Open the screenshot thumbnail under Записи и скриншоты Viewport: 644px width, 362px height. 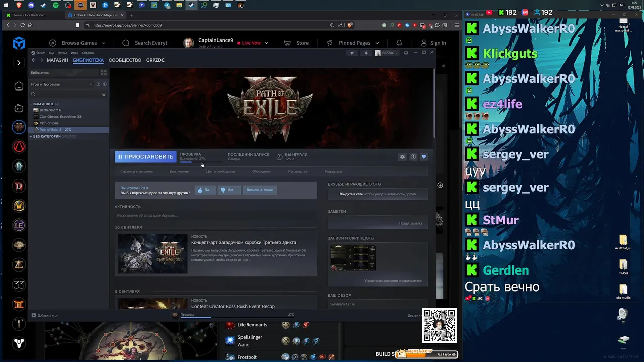[353, 258]
